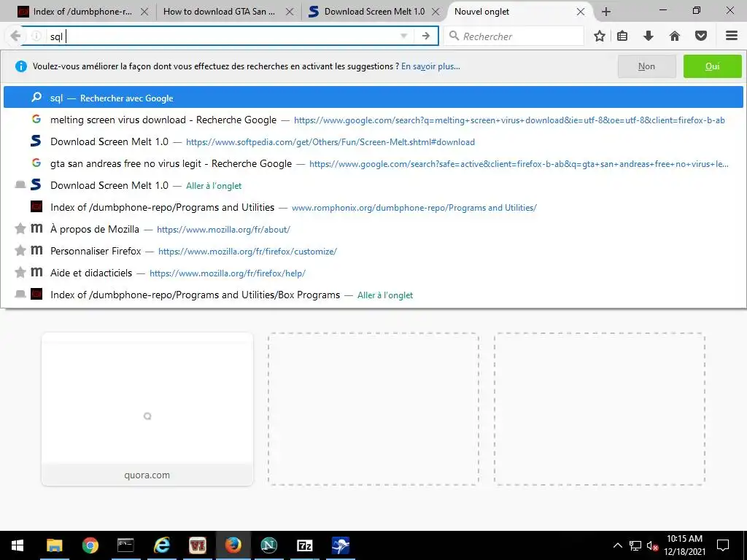Select sql — Rechercher avec Google suggestion

point(373,98)
